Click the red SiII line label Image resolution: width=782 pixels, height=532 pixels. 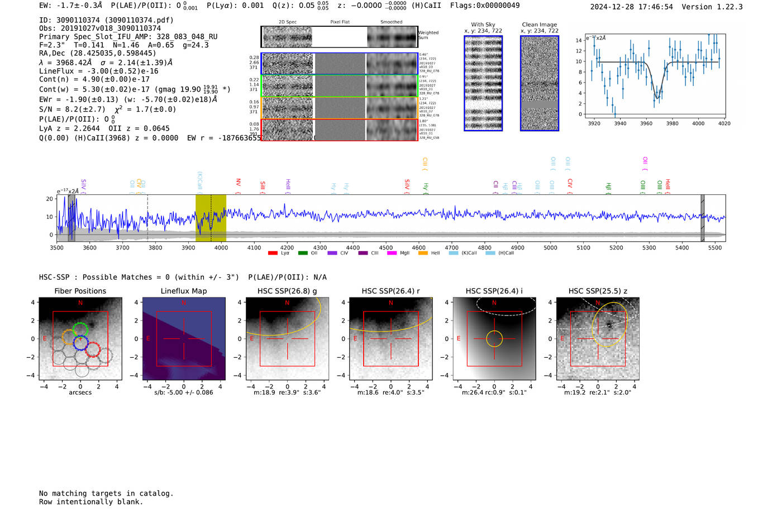(x=263, y=188)
